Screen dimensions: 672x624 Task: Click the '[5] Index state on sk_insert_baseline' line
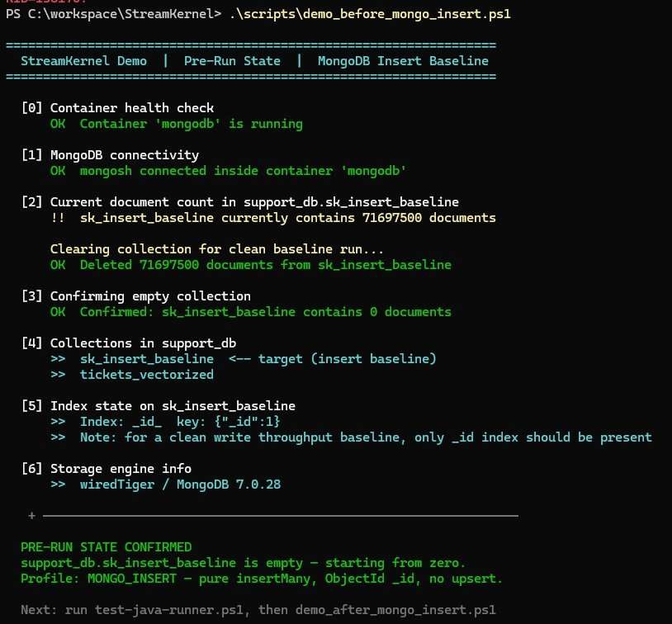coord(159,406)
